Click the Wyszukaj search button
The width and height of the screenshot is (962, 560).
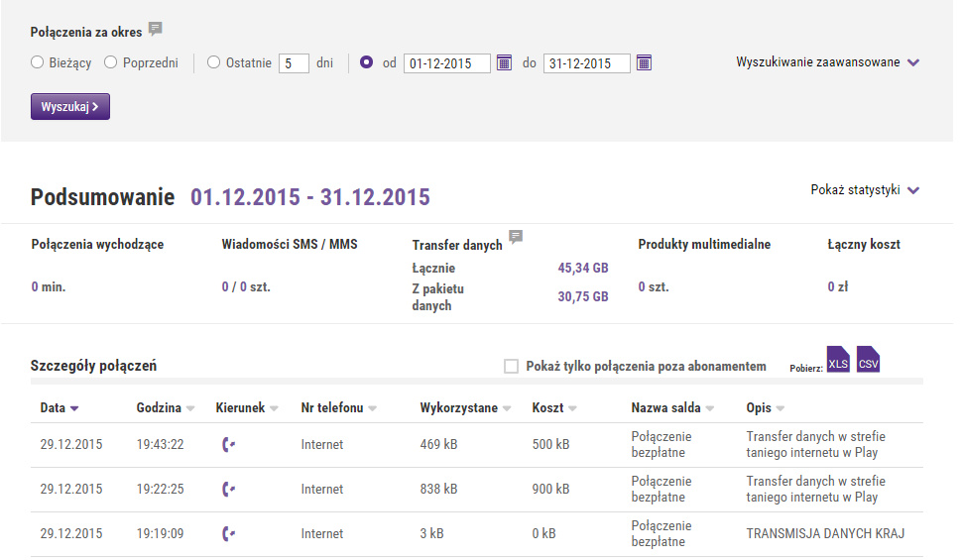[x=70, y=107]
